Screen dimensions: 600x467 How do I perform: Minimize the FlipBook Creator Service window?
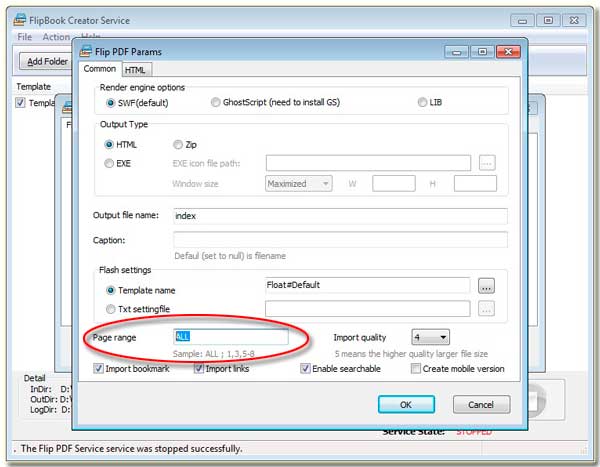522,21
